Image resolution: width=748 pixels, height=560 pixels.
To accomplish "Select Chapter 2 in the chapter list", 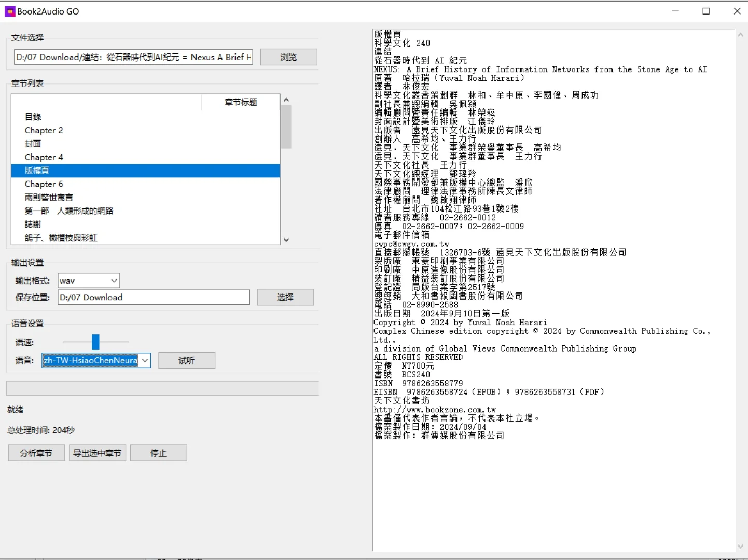I will pos(145,130).
